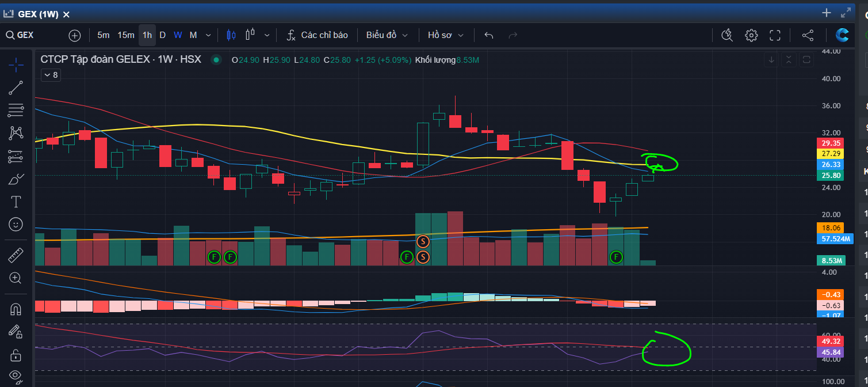Collapse the main chart pane
This screenshot has height=387, width=868.
pos(789,59)
